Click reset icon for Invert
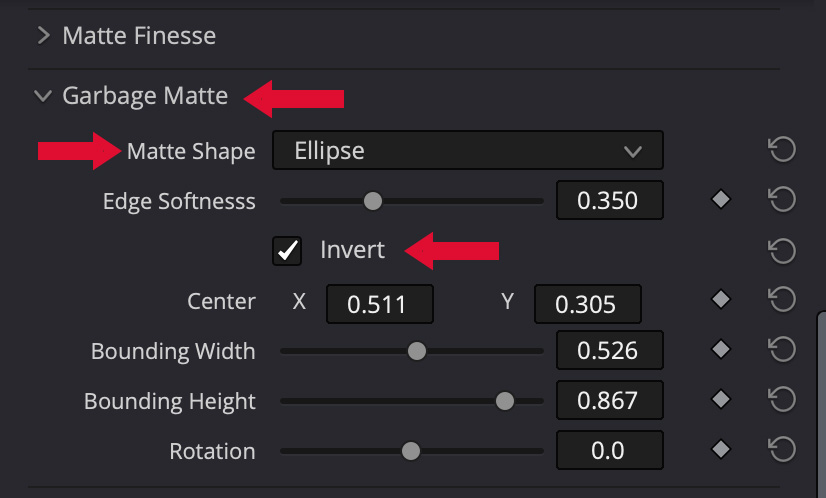Screen dimensions: 826x498 [782, 250]
